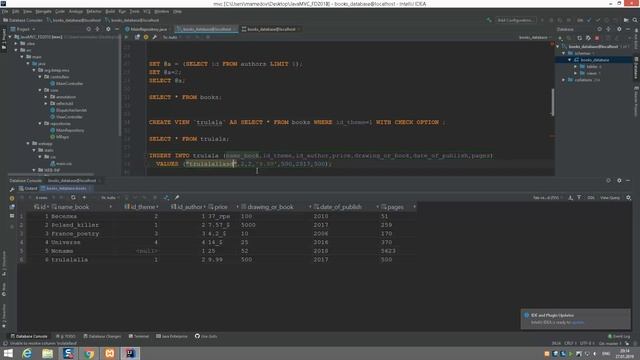Image resolution: width=640 pixels, height=360 pixels.
Task: Open the Navigate menu
Action: [43, 11]
